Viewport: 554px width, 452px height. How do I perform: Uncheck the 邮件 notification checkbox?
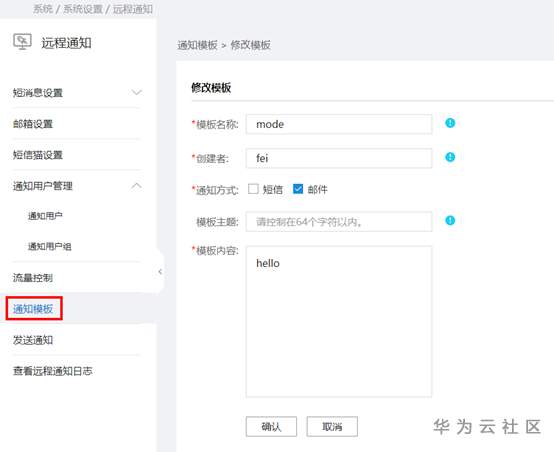pyautogui.click(x=298, y=189)
